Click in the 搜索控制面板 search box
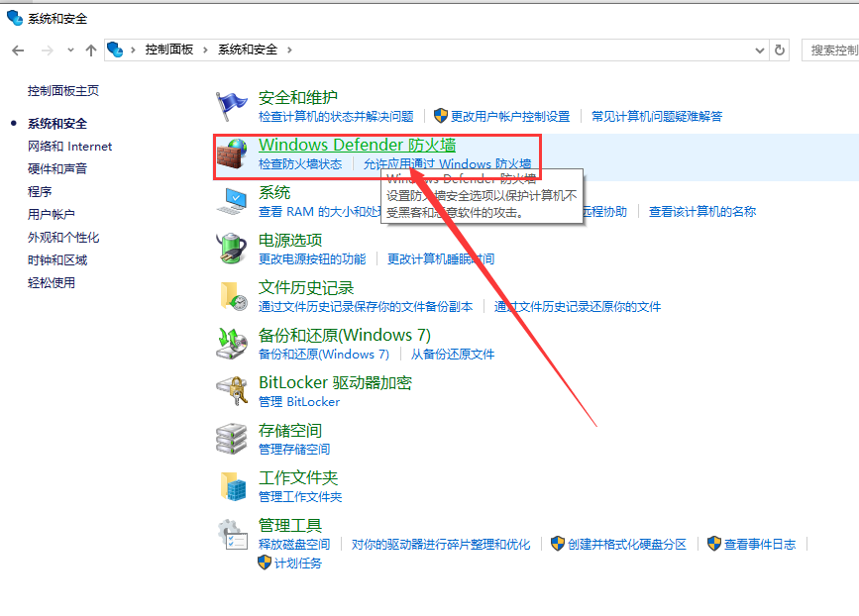859x616 pixels. pos(830,51)
